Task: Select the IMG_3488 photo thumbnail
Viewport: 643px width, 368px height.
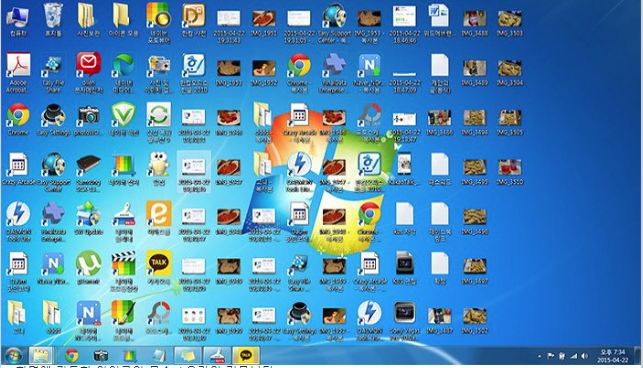Action: [474, 23]
